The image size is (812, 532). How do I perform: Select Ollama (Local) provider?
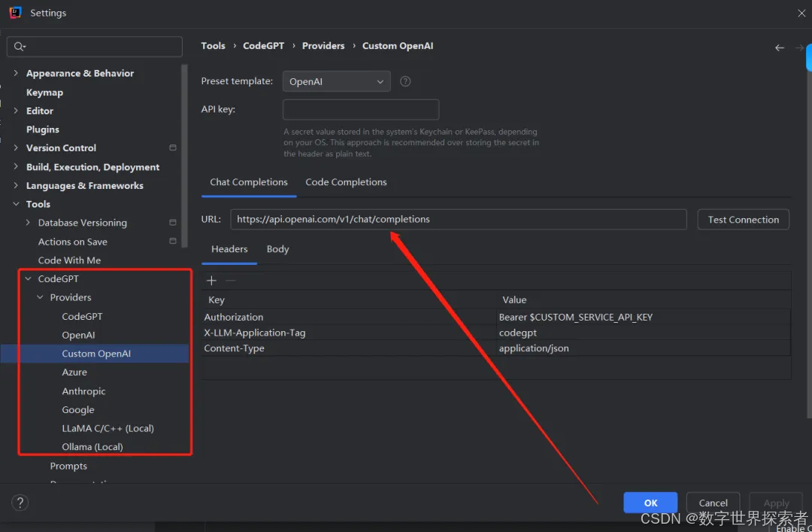coord(92,447)
